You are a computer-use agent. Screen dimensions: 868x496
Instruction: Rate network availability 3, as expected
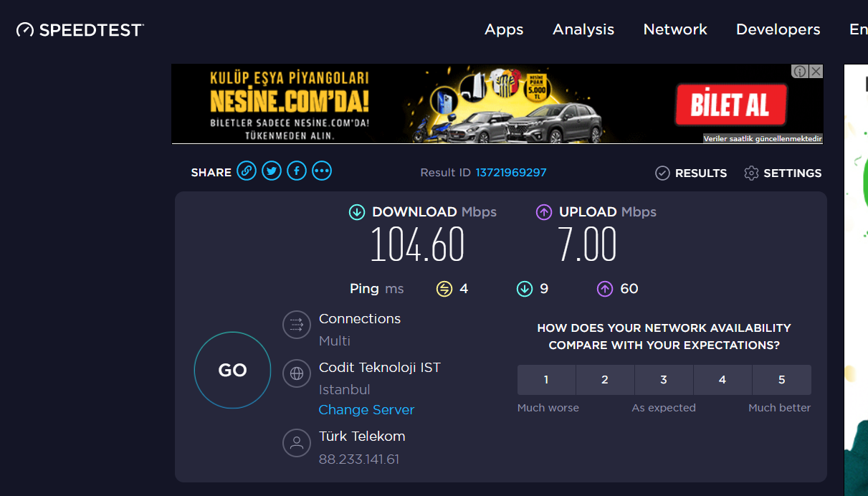click(x=664, y=380)
